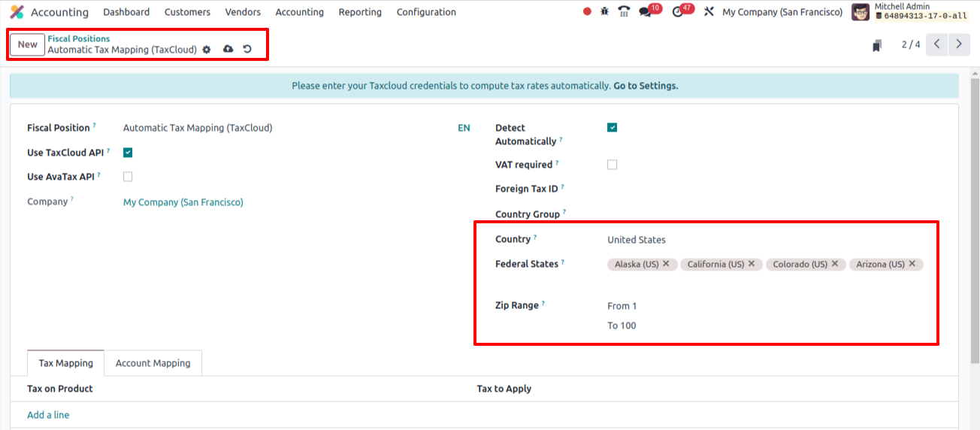The width and height of the screenshot is (980, 430).
Task: Click the EN translation button
Action: tap(464, 128)
